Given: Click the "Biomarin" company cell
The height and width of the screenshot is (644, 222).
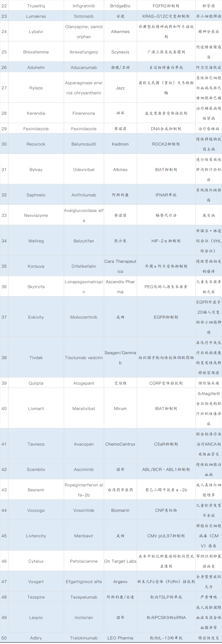Looking at the screenshot, I should (x=120, y=510).
